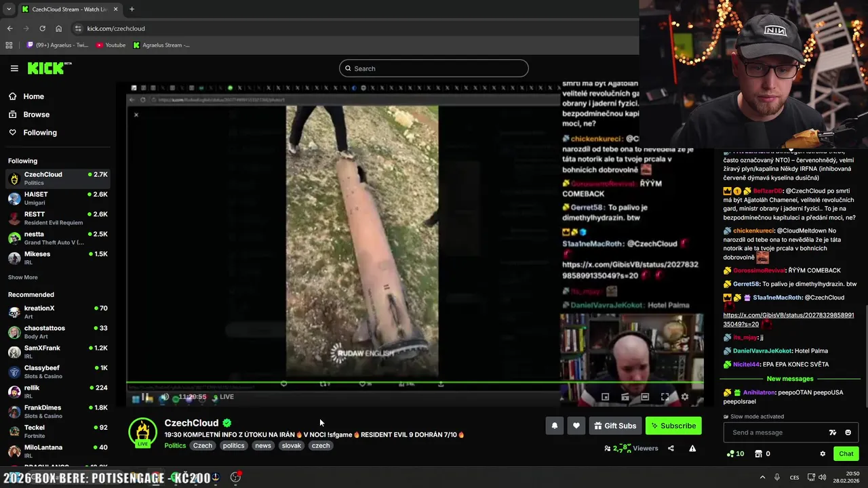The width and height of the screenshot is (868, 488).
Task: Reload the browser page
Action: 42,28
